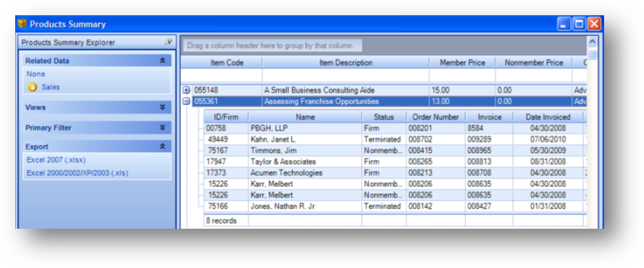Image resolution: width=644 pixels, height=268 pixels.
Task: Collapse row 055361 with minus icon
Action: 187,101
